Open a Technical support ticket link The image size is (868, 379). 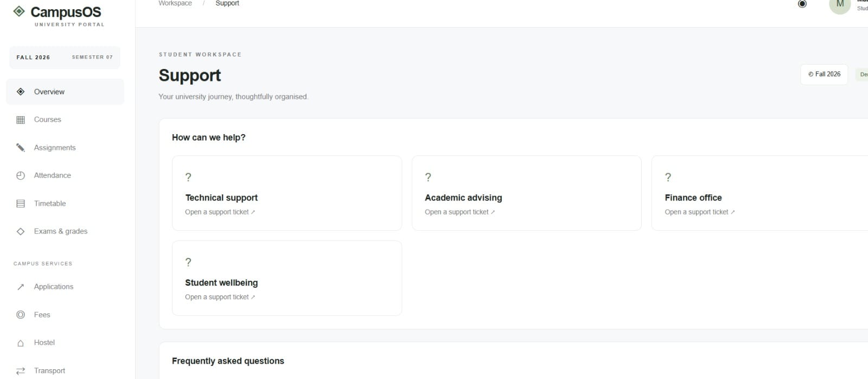tap(220, 212)
